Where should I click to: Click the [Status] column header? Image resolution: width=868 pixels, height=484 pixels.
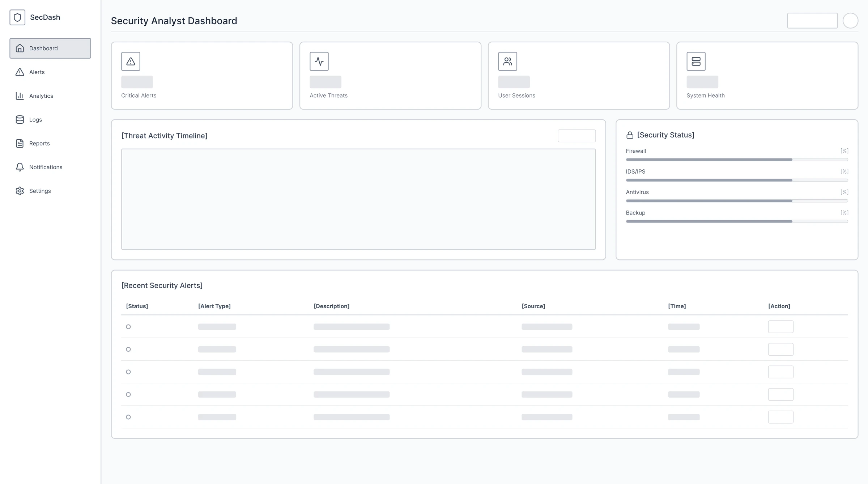coord(137,306)
